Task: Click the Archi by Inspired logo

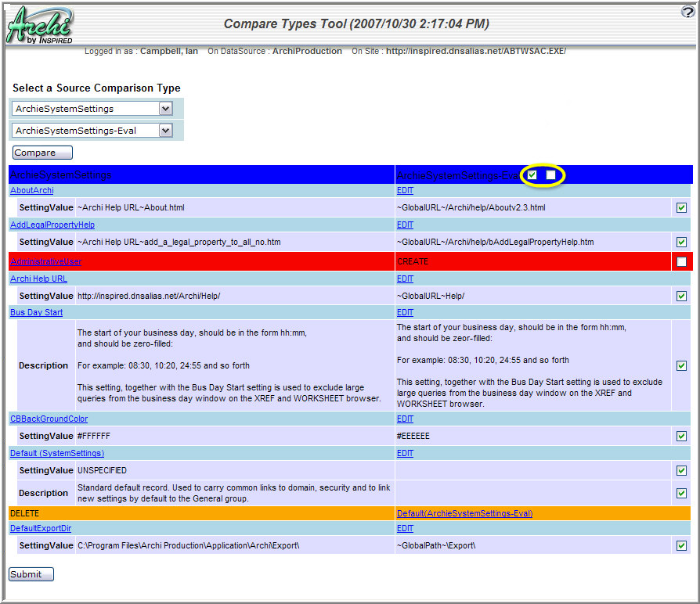Action: pyautogui.click(x=40, y=25)
